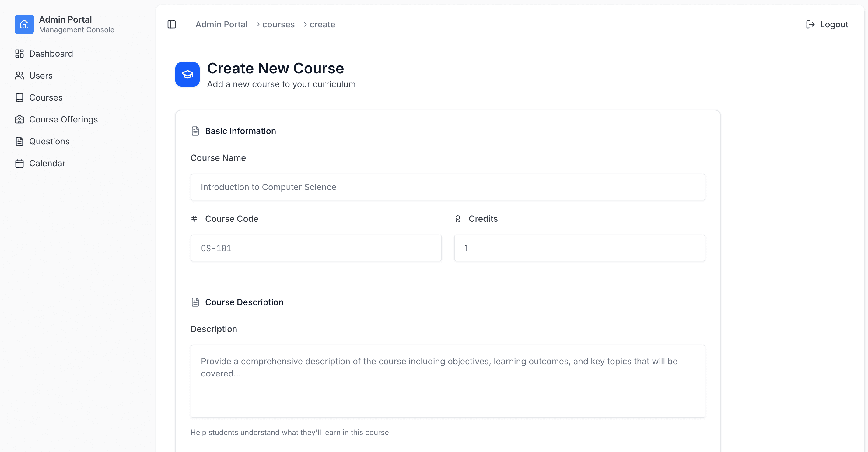Go to Questions menu item

[49, 141]
